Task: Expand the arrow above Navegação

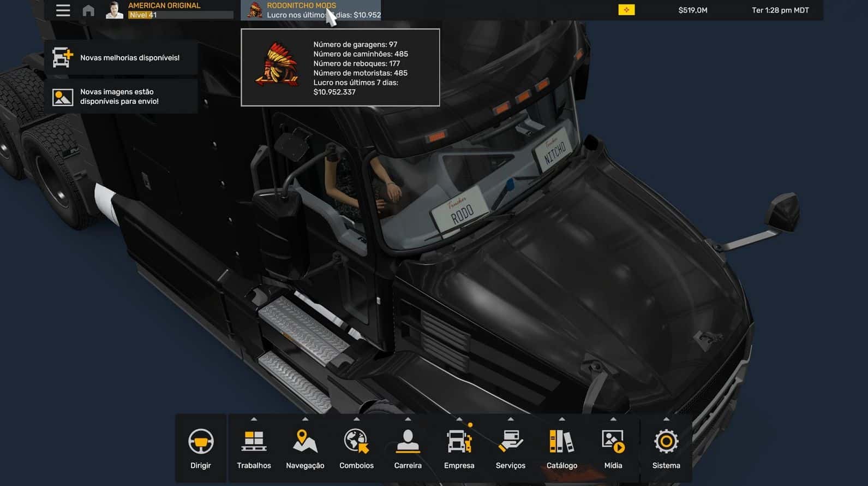Action: point(305,419)
